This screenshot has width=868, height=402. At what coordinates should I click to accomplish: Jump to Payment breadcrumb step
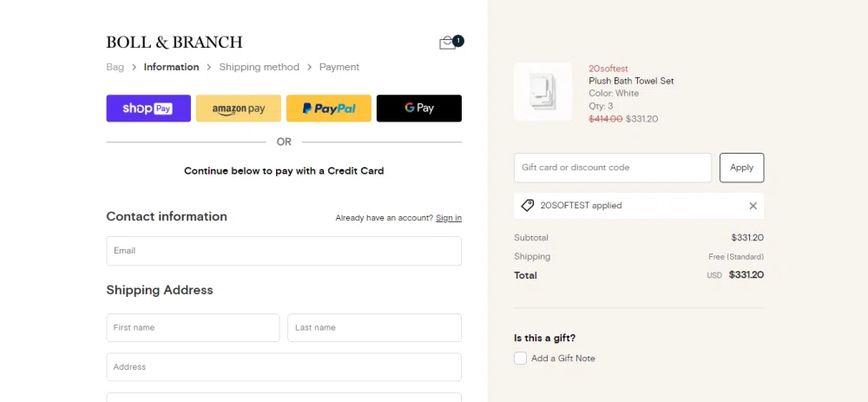click(x=339, y=67)
